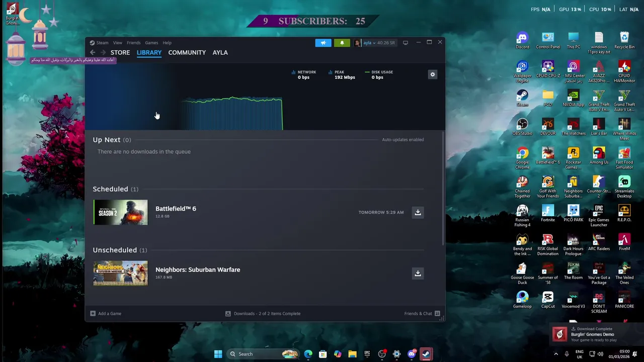Viewport: 644px width, 362px height.
Task: Open Among Us desktop shortcut
Action: [599, 156]
